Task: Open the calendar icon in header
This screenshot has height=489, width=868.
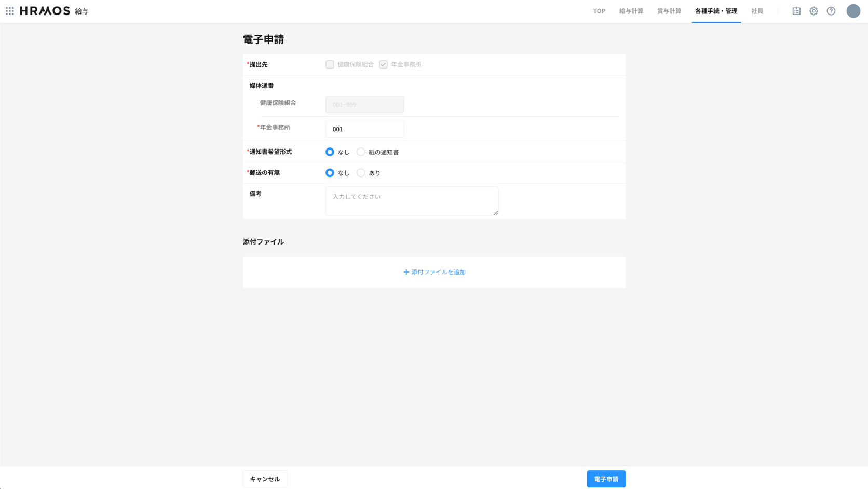Action: tap(796, 11)
